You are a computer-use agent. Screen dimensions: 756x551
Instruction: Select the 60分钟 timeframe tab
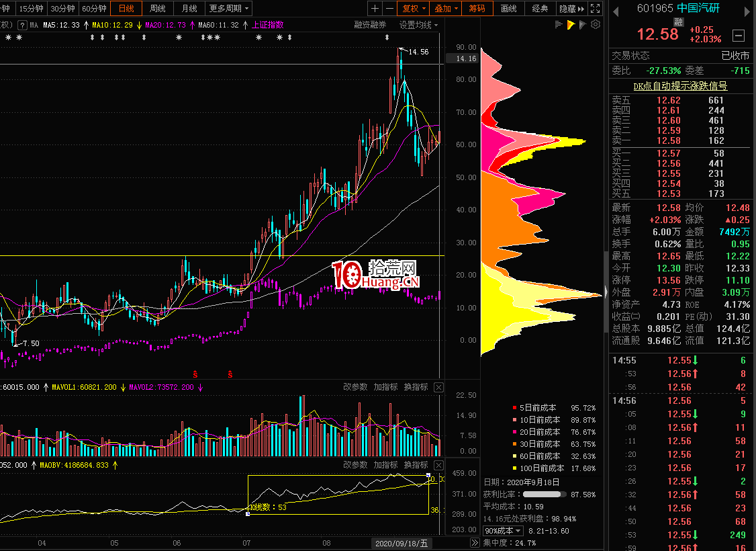94,9
